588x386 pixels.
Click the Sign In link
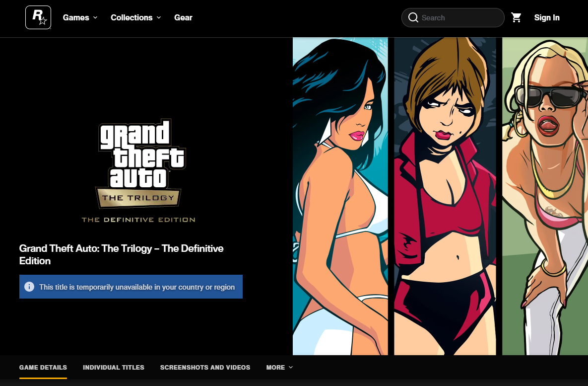pyautogui.click(x=546, y=17)
